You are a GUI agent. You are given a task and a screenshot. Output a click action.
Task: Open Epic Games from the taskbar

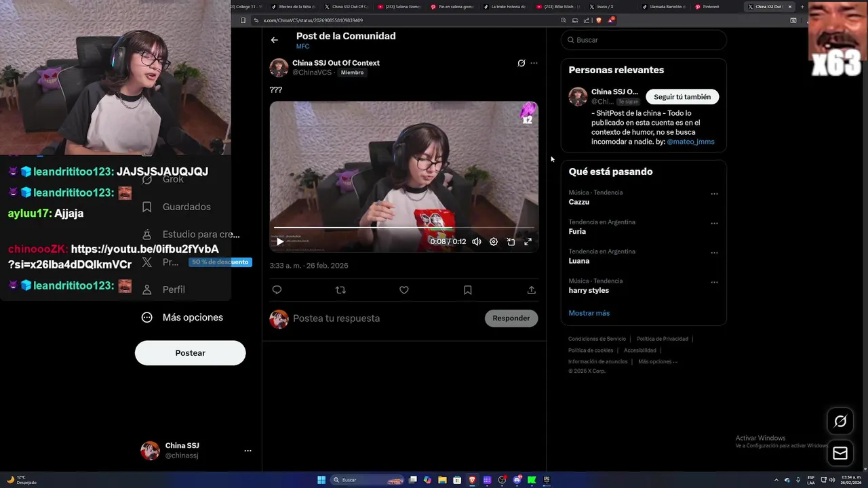coord(547,480)
